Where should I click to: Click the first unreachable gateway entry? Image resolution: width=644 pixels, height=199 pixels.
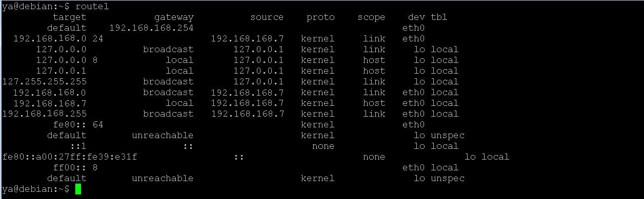point(163,136)
